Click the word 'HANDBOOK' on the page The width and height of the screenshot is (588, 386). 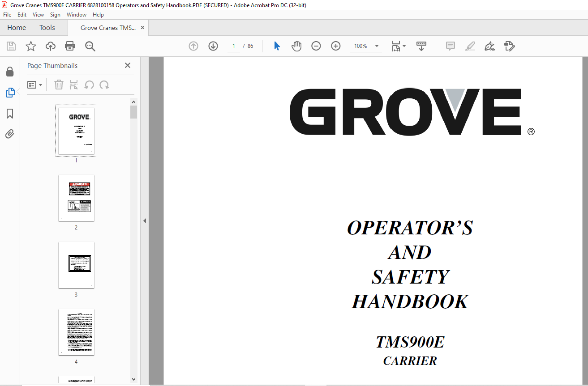[x=410, y=301]
